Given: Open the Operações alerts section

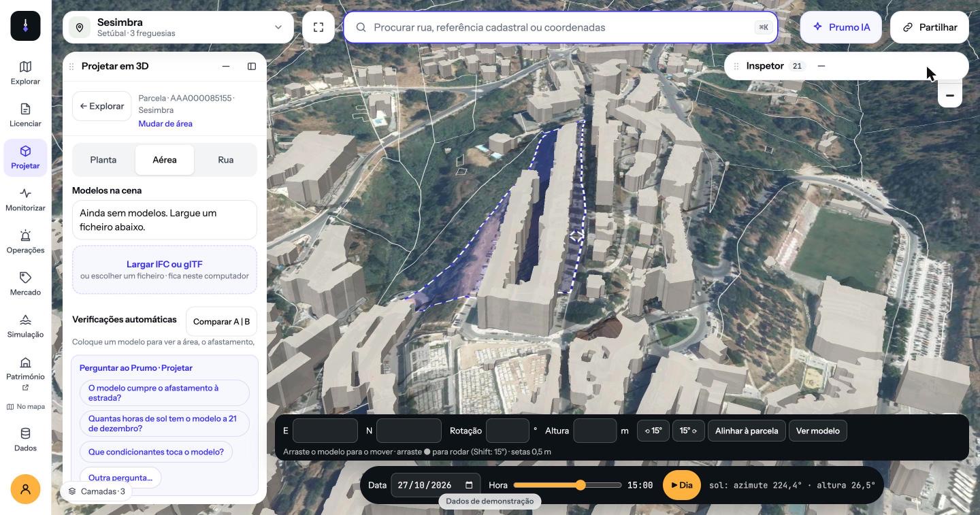Looking at the screenshot, I should [25, 242].
